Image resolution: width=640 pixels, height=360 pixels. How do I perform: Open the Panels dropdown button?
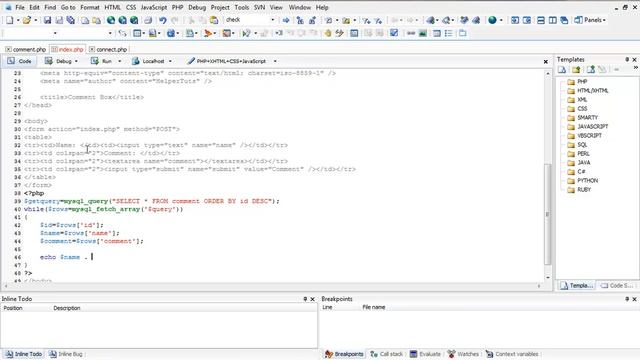tap(590, 20)
